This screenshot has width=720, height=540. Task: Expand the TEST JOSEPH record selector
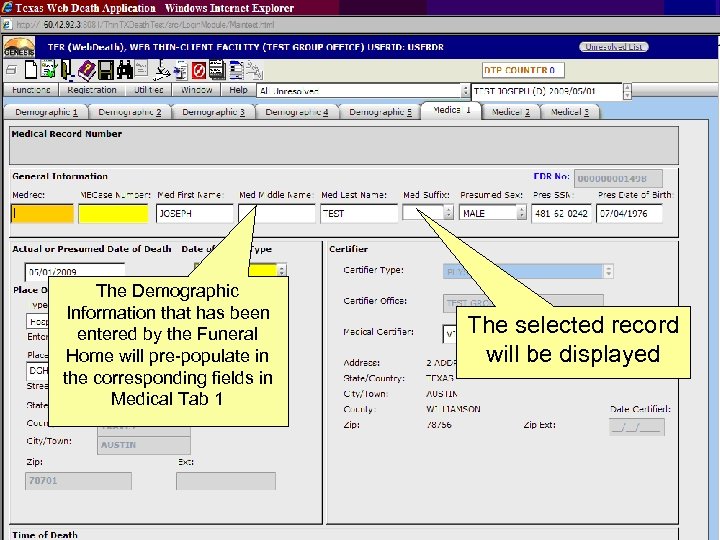point(627,91)
